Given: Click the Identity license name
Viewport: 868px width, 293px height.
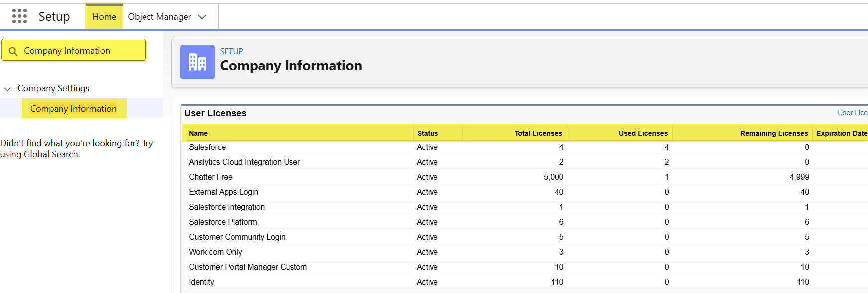Looking at the screenshot, I should [201, 282].
